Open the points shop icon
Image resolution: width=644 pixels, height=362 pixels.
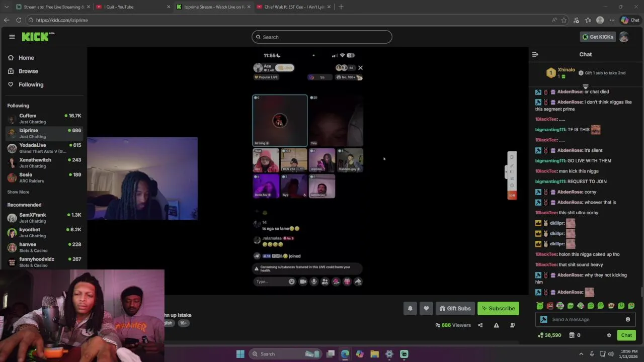point(572,335)
